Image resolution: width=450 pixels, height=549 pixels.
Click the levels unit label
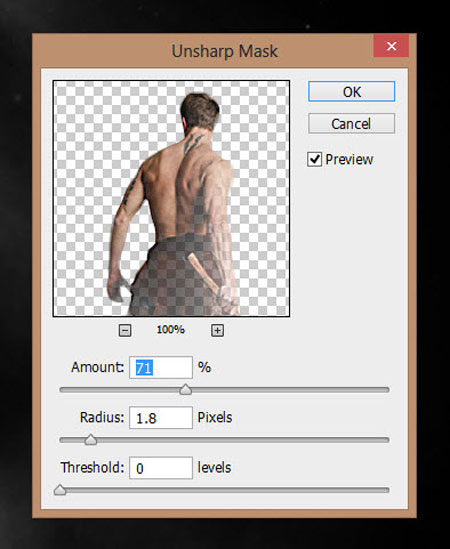click(x=214, y=467)
